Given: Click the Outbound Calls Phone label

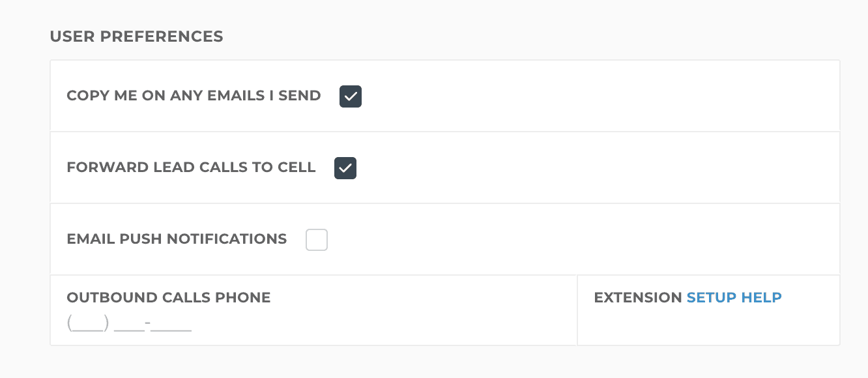Looking at the screenshot, I should pos(168,298).
